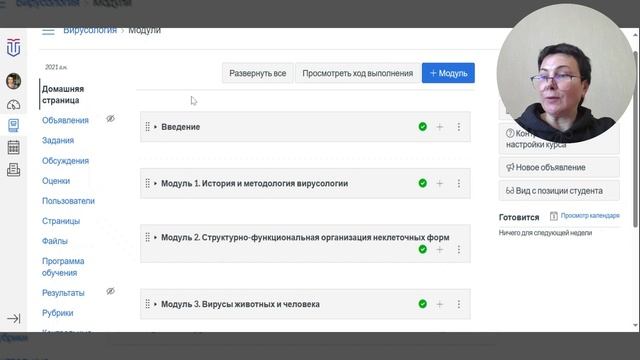Click Новое объявление button

559,167
